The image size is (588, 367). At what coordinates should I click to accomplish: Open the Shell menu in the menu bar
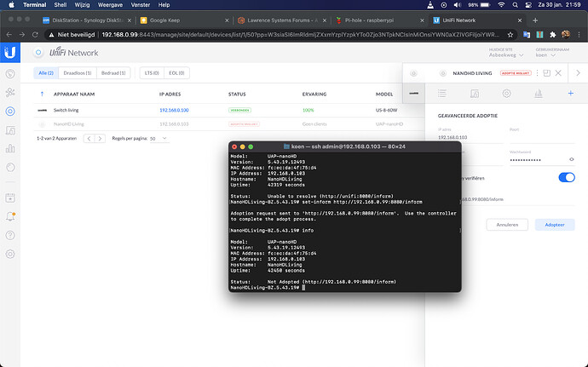(60, 5)
